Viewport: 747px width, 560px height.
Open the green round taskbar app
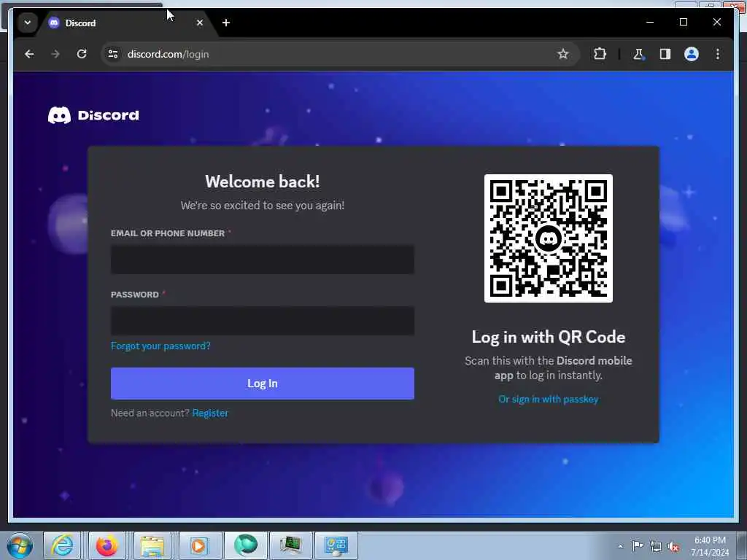pyautogui.click(x=245, y=545)
